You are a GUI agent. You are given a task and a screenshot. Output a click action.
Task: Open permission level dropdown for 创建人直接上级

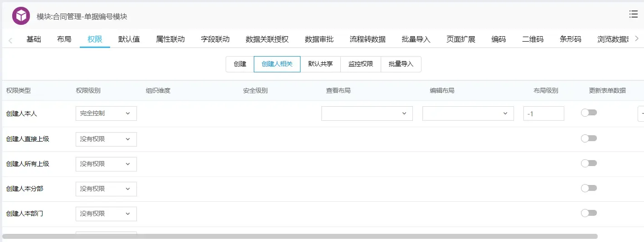(x=106, y=139)
